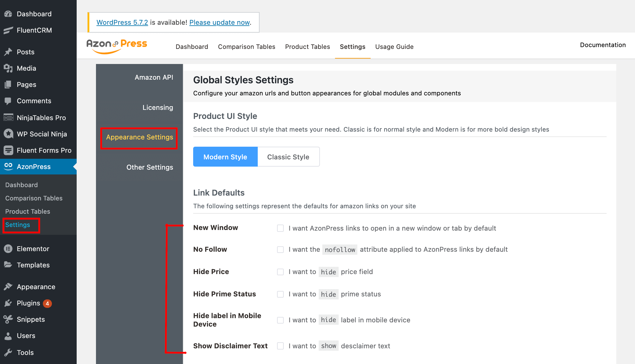Open the Tools menu label
The width and height of the screenshot is (635, 364).
point(25,353)
